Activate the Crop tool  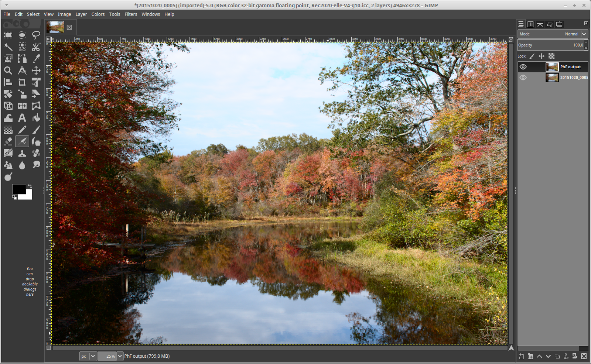click(x=22, y=82)
